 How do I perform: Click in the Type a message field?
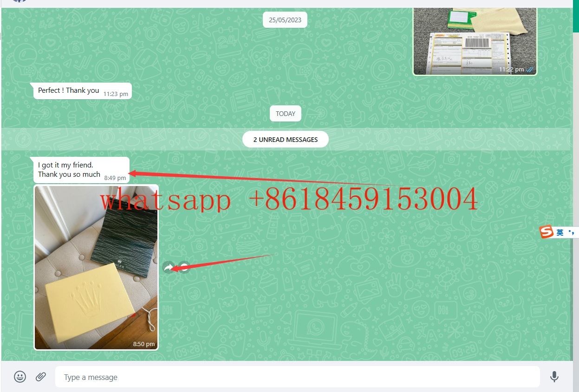(x=297, y=377)
